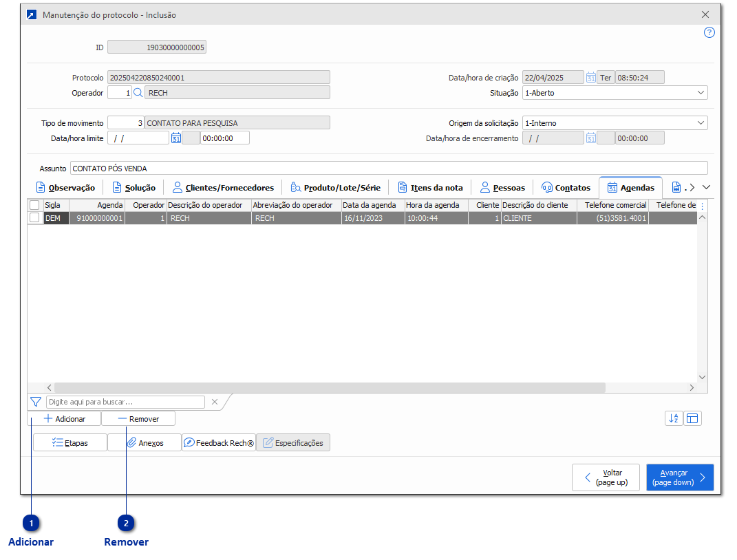Image resolution: width=737 pixels, height=560 pixels.
Task: Sort by Abreviação do operador column header
Action: coord(296,205)
